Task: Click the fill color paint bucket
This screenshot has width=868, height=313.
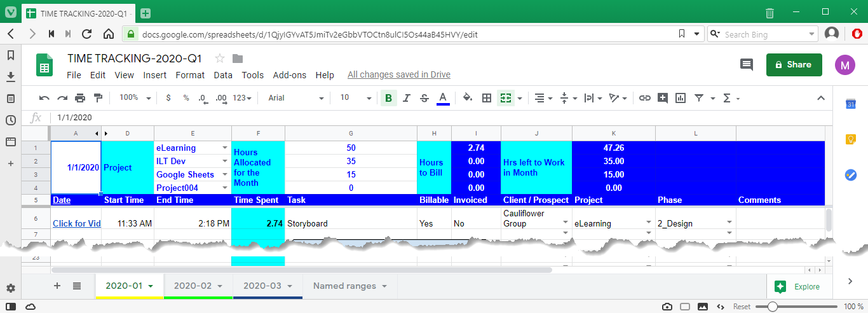Action: 467,98
